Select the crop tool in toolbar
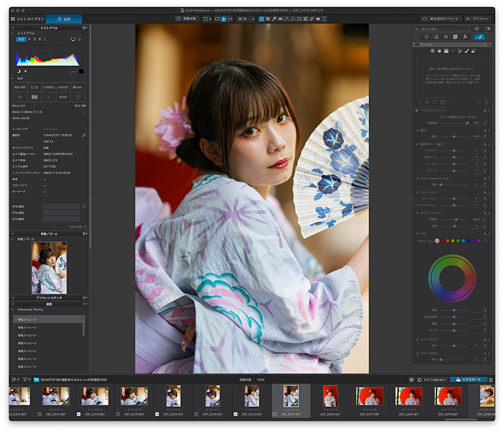Screen dimensions: 504x432 [268, 19]
